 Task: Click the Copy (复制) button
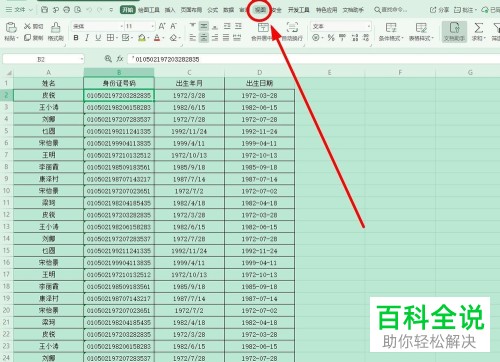pyautogui.click(x=33, y=38)
